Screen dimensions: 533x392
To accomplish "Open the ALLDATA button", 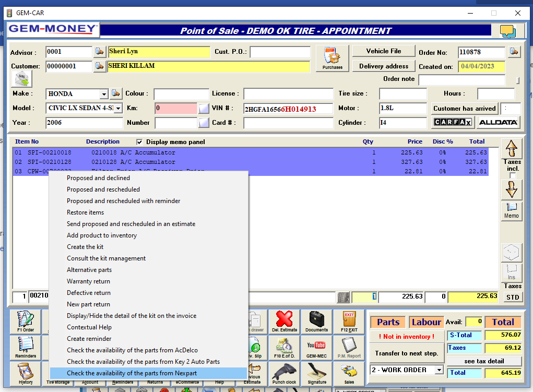I will point(498,122).
